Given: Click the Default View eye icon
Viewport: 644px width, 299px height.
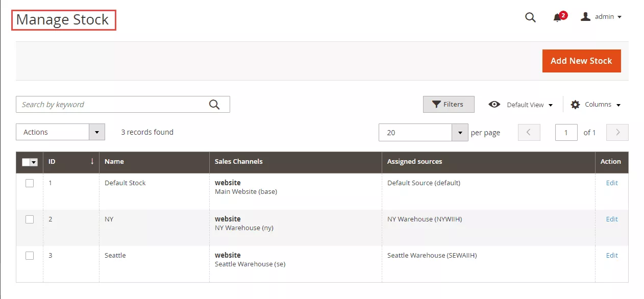Looking at the screenshot, I should tap(494, 105).
